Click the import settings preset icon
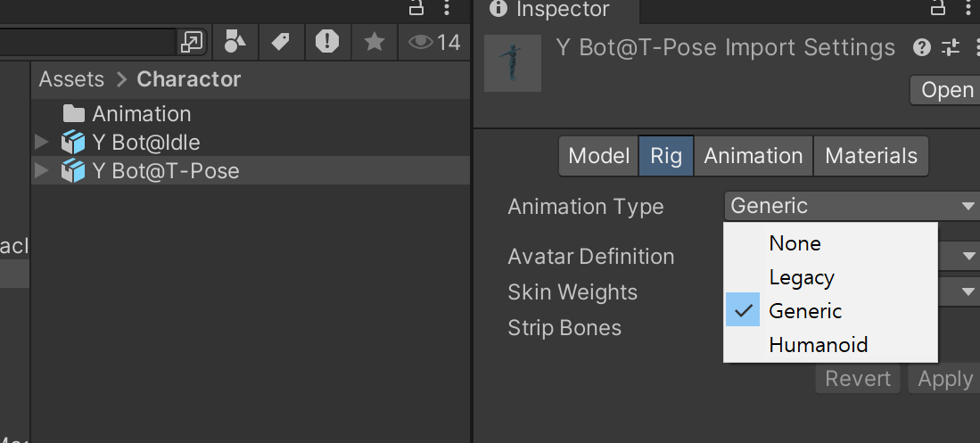The height and width of the screenshot is (443, 980). [x=951, y=47]
